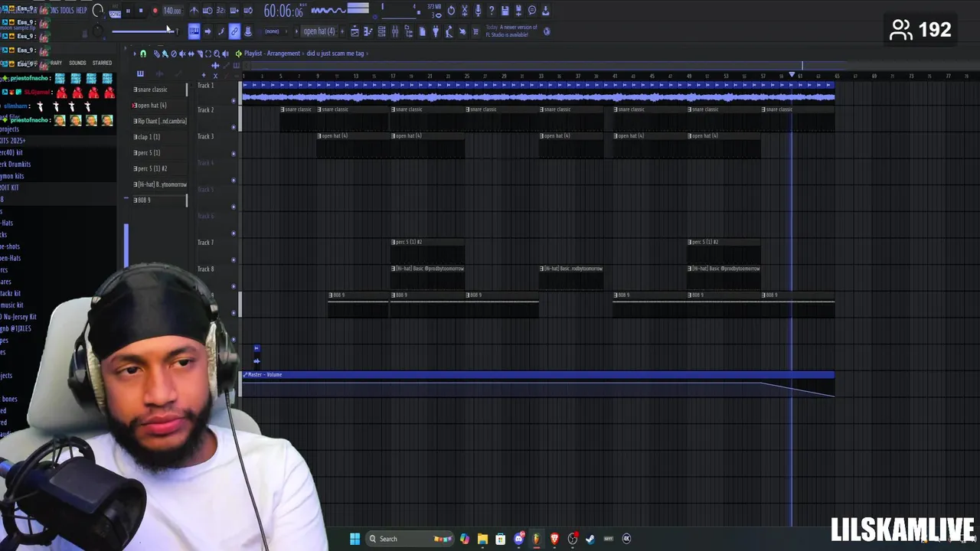The height and width of the screenshot is (551, 980).
Task: Open the plugin plug icon
Action: (x=435, y=31)
